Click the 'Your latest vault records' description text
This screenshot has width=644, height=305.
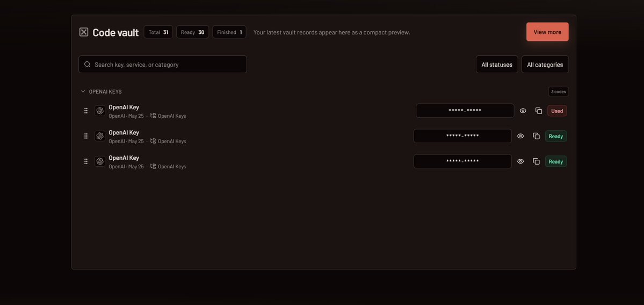(331, 32)
